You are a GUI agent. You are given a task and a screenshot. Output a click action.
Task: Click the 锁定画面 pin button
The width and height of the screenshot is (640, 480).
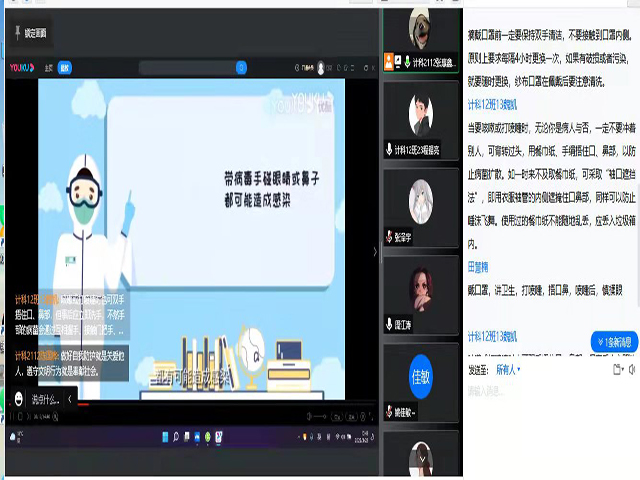coord(31,33)
